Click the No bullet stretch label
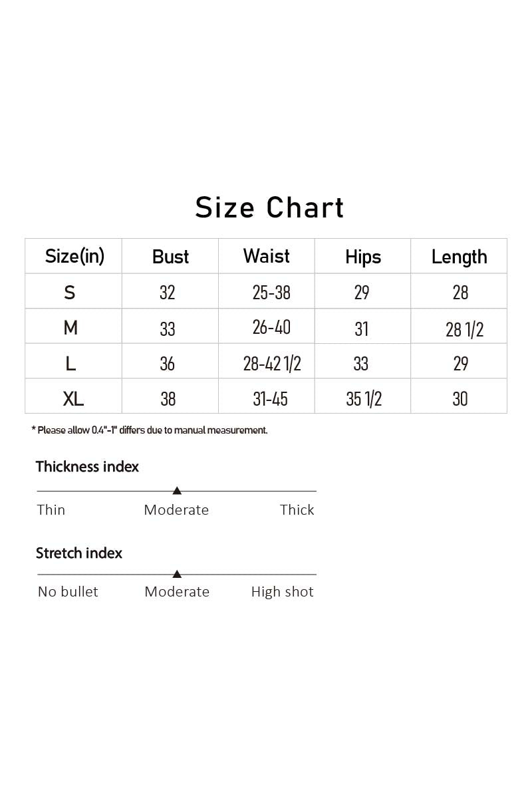This screenshot has height=798, width=532. tap(68, 592)
